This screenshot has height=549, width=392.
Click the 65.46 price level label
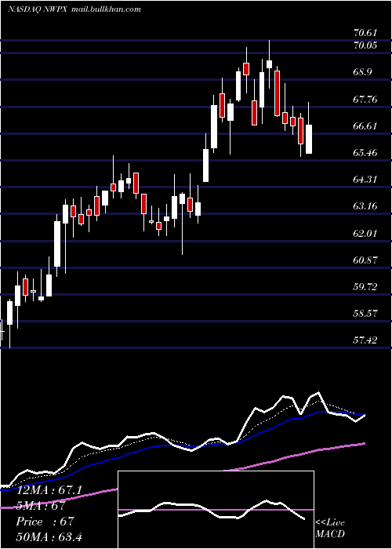(365, 152)
